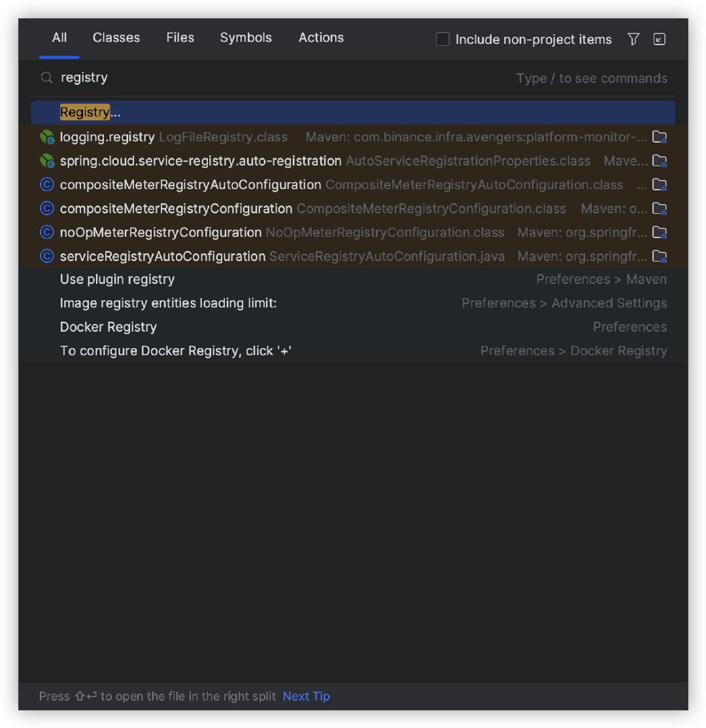Click the Next Tip link
The width and height of the screenshot is (706, 728).
pyautogui.click(x=306, y=697)
